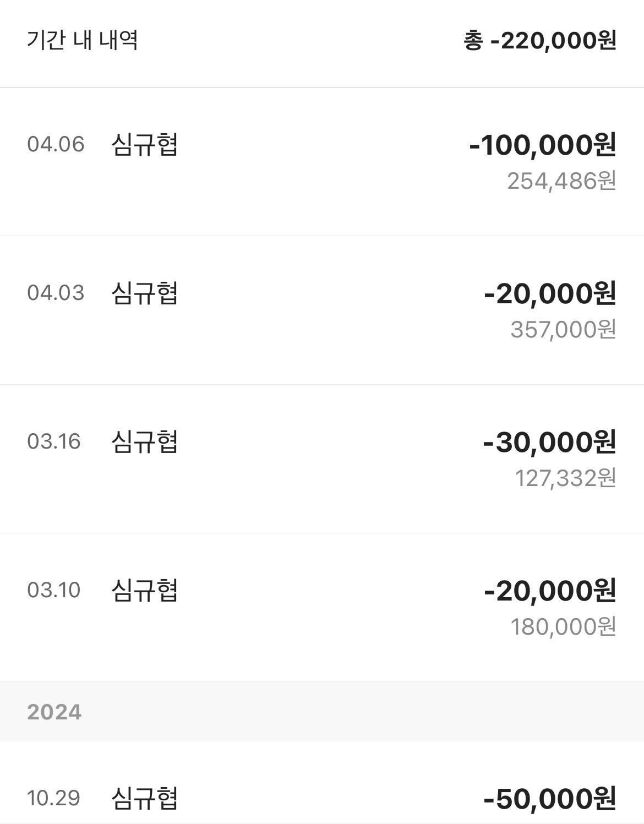Select the total 총 -220,000원 summary
This screenshot has width=644, height=824.
[x=539, y=41]
